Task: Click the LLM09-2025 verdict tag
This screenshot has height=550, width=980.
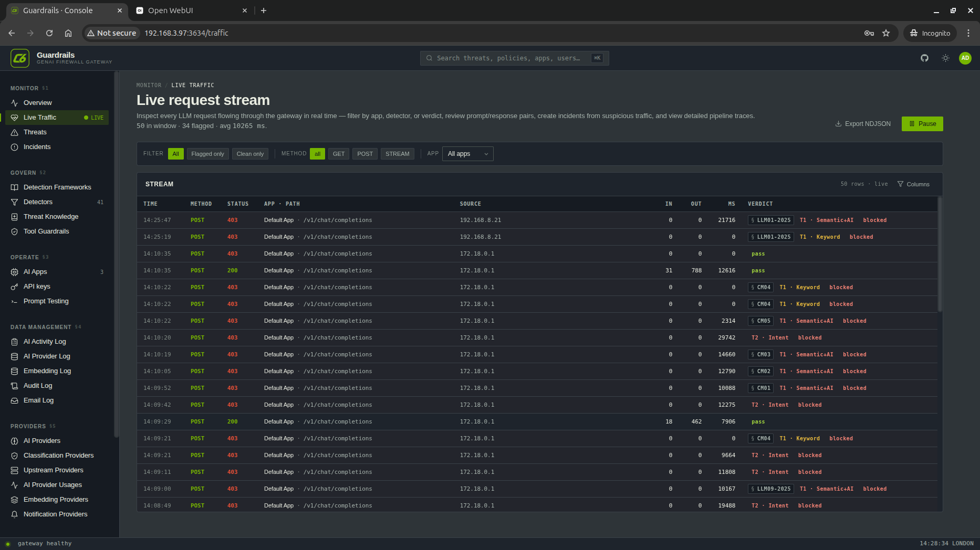Action: 770,489
